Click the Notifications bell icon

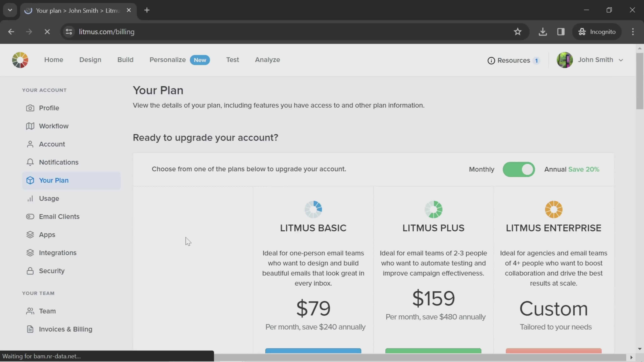point(30,162)
